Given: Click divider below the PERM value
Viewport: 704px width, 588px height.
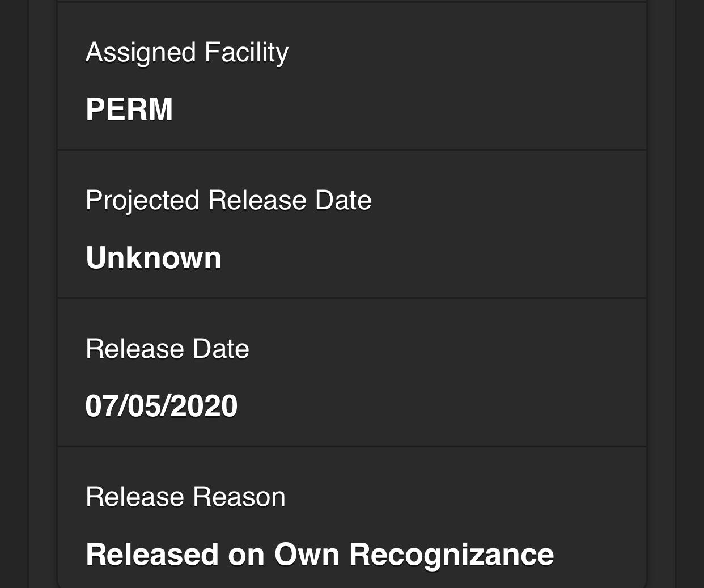Looking at the screenshot, I should (x=351, y=150).
